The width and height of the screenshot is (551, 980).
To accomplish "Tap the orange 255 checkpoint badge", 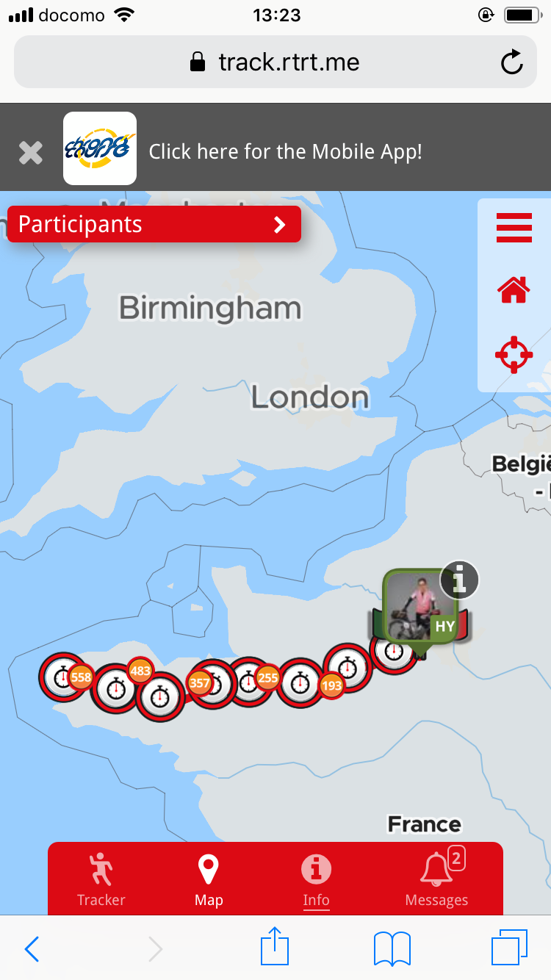I will pyautogui.click(x=268, y=677).
